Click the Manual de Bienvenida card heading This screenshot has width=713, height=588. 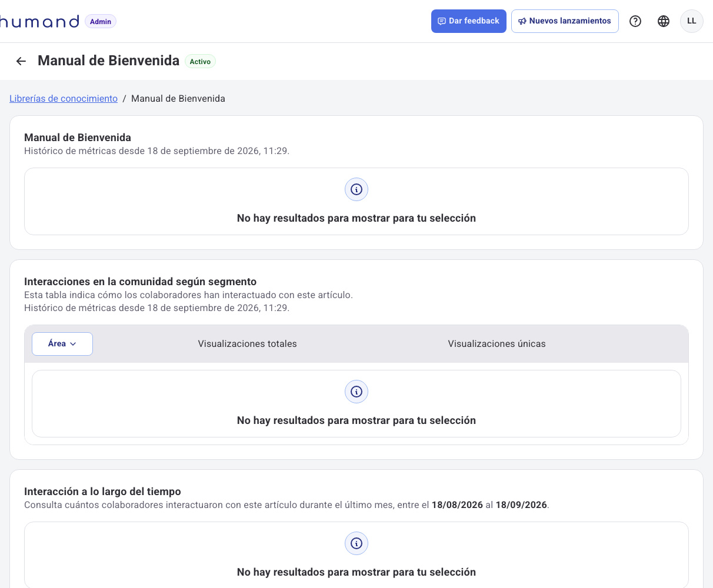point(78,138)
